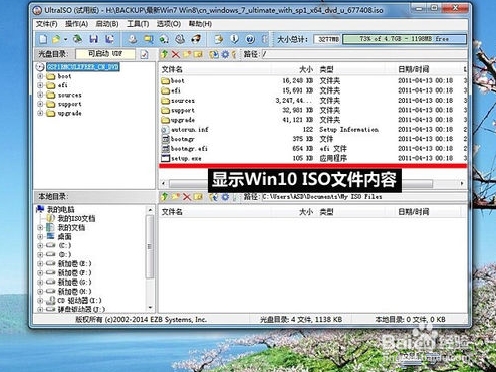Click the Up arrow in local pane toolbar
The height and width of the screenshot is (372, 496).
click(164, 197)
